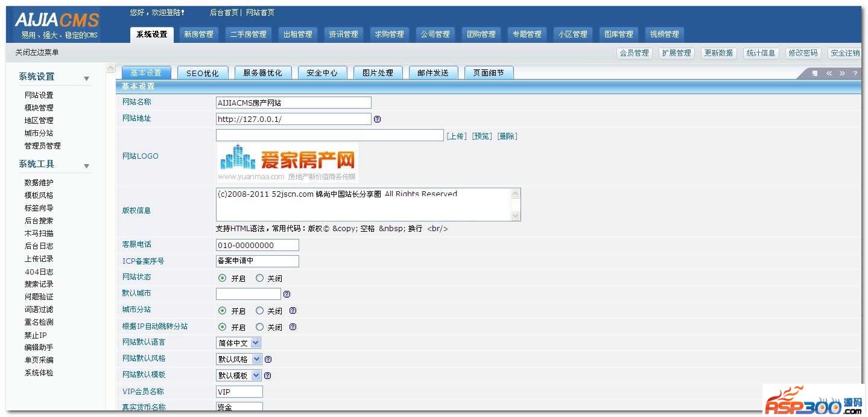Select 开启 for 城市分站
The height and width of the screenshot is (417, 868).
coord(222,311)
